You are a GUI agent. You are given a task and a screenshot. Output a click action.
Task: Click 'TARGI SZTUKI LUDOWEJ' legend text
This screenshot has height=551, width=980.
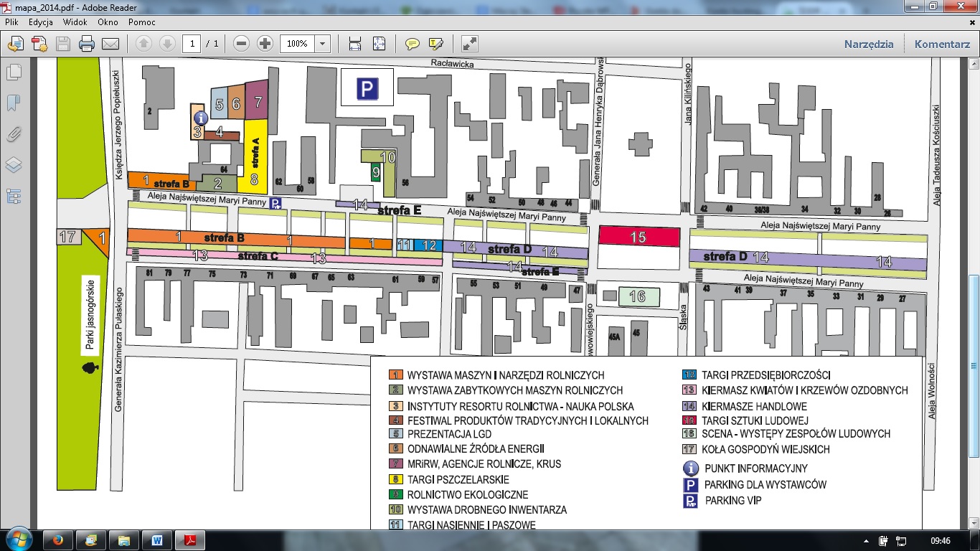755,420
